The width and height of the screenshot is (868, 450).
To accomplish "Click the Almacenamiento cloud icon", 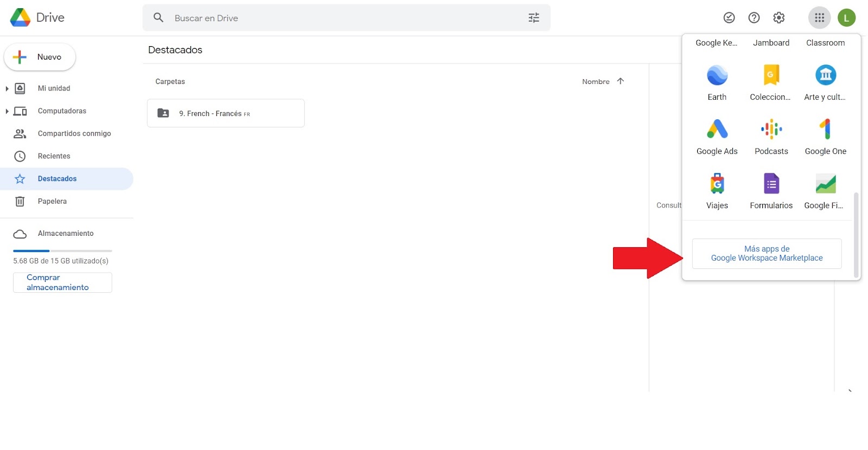I will coord(20,234).
